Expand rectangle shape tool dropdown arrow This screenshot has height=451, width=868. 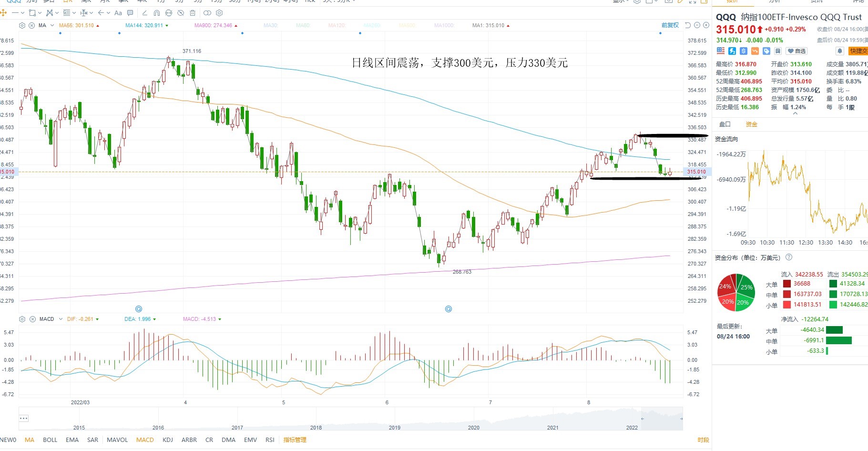coord(40,13)
